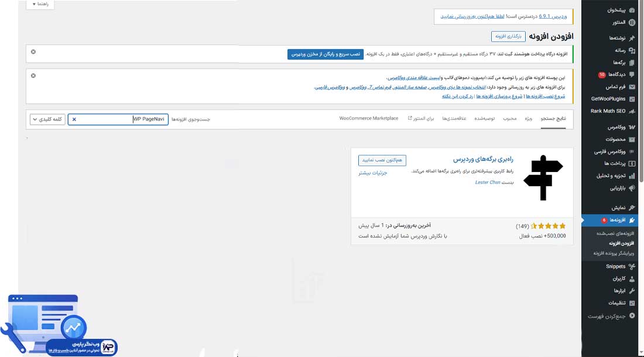Focus the plugin search input field
This screenshot has height=357, width=644.
118,119
